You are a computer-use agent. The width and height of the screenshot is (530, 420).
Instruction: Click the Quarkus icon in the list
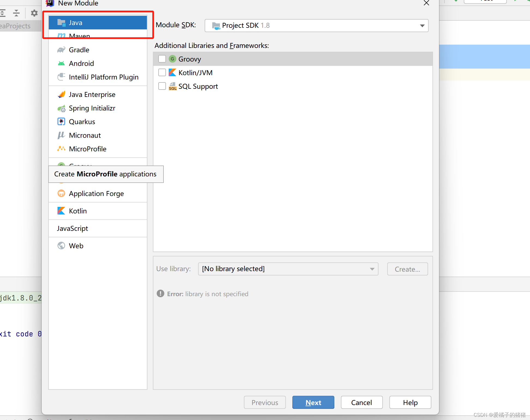[x=61, y=122]
